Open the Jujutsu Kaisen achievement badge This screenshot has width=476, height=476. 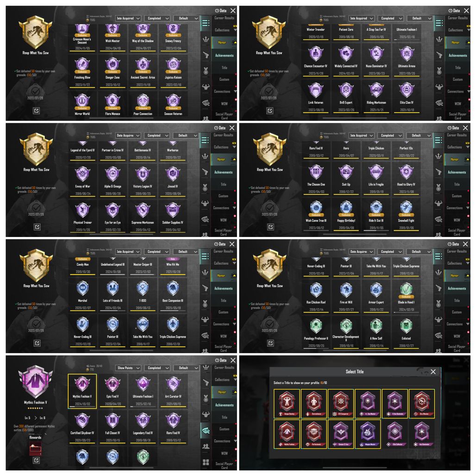pos(173,72)
